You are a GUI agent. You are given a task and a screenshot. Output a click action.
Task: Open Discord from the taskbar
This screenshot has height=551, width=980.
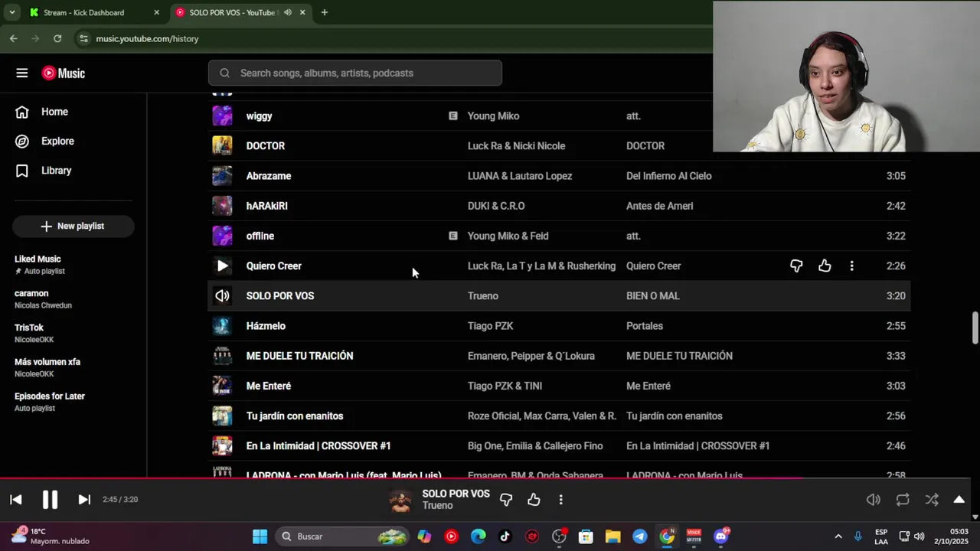point(721,536)
